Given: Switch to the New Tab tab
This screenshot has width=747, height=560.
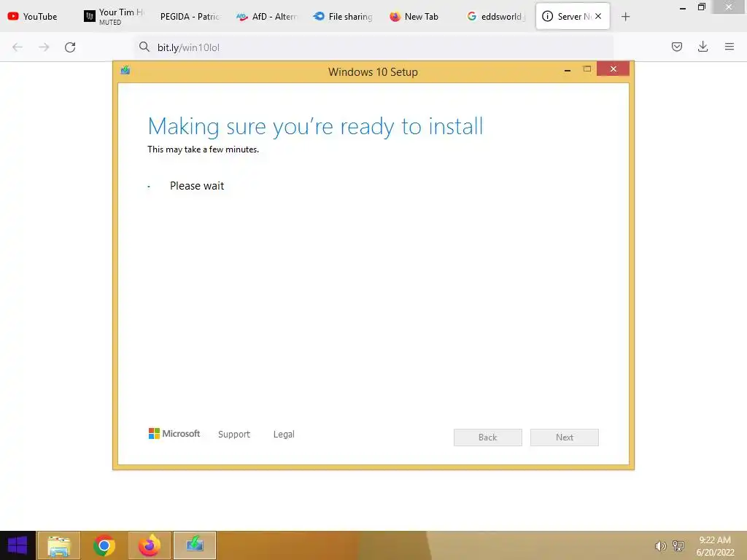Looking at the screenshot, I should point(419,17).
